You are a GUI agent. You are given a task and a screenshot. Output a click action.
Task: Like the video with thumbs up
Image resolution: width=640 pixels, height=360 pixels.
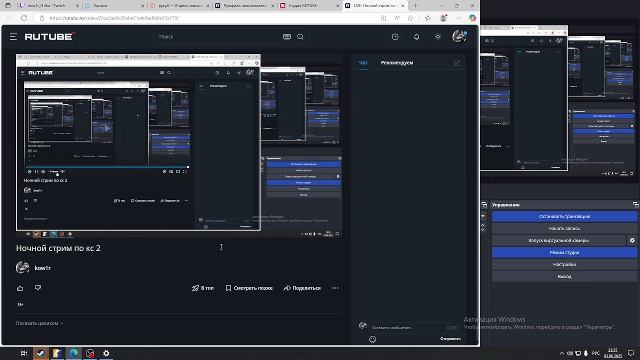pos(20,288)
